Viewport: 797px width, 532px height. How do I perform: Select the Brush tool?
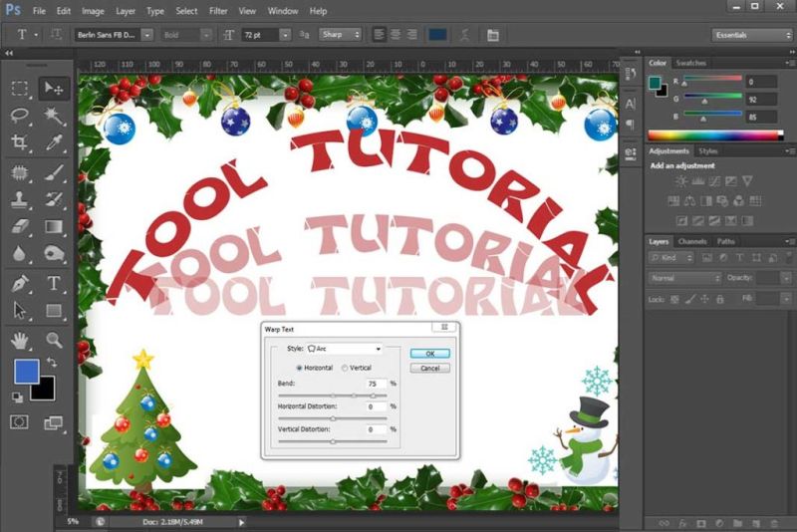[x=54, y=172]
